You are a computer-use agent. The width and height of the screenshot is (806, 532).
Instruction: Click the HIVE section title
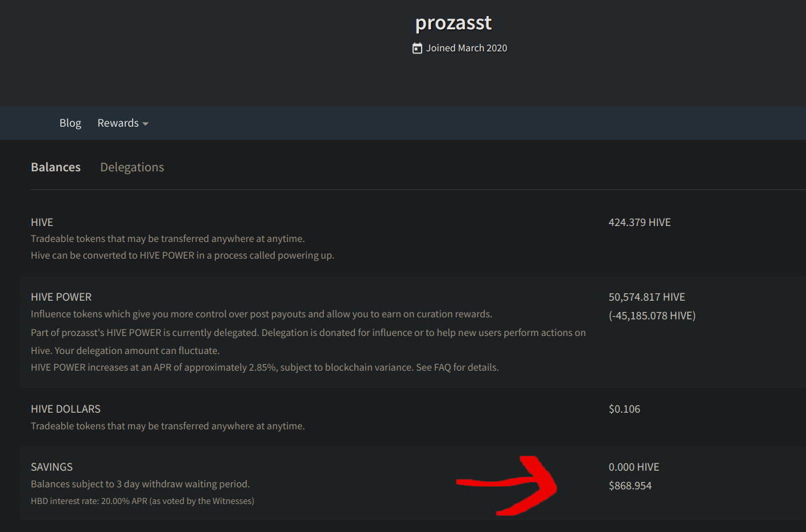tap(41, 222)
